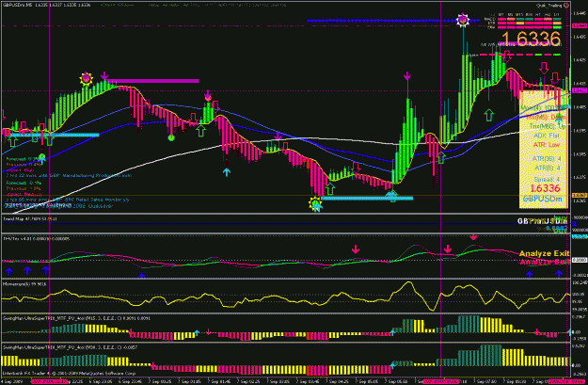588x385 pixels.
Task: Click the 'Impact: Medium' news text
Action: tap(24, 194)
